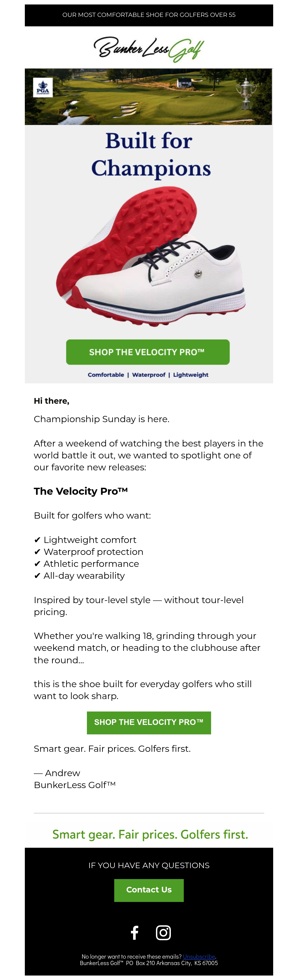Screen dimensions: 298x980
Task: Click the BunkerLess Golf PO Box address
Action: pyautogui.click(x=149, y=963)
